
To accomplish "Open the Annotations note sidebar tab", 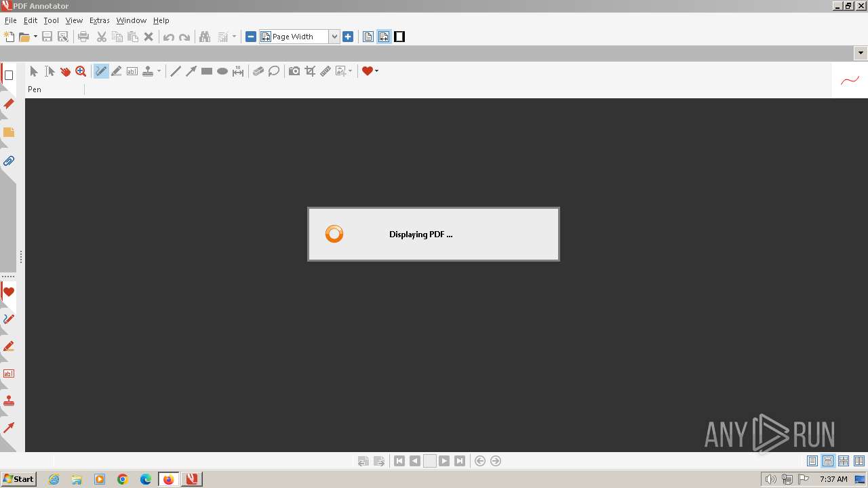I will (8, 132).
